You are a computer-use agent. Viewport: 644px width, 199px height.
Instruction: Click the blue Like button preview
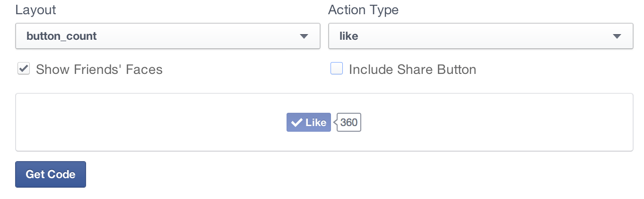pyautogui.click(x=309, y=122)
